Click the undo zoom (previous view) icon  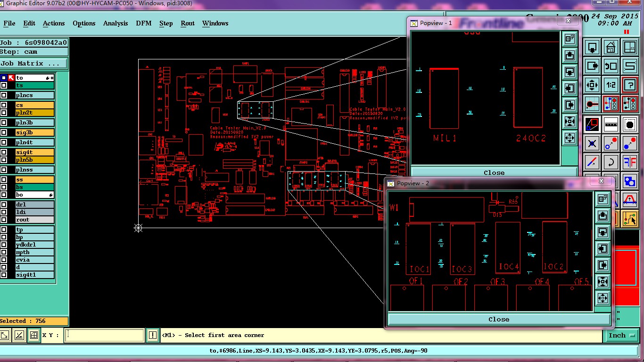[x=611, y=66]
